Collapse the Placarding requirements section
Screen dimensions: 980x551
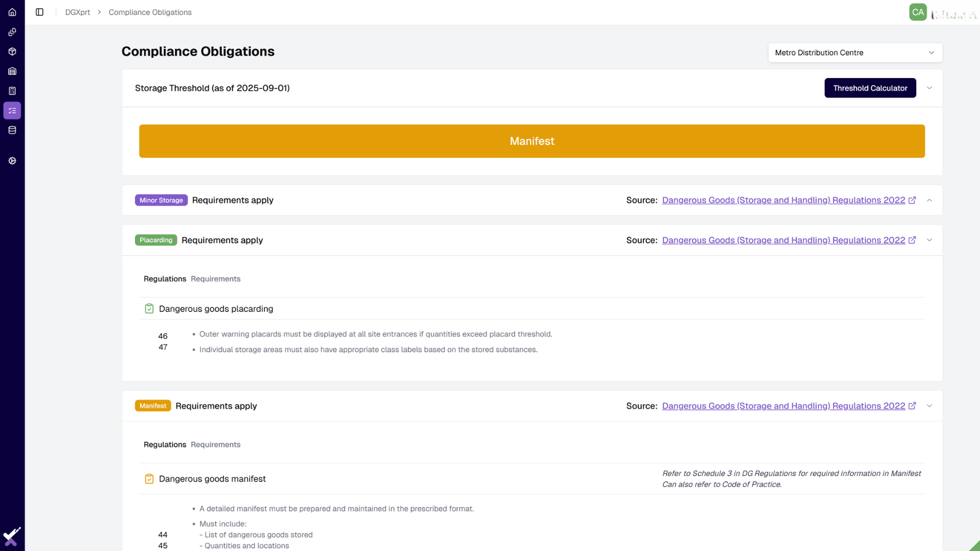click(929, 240)
